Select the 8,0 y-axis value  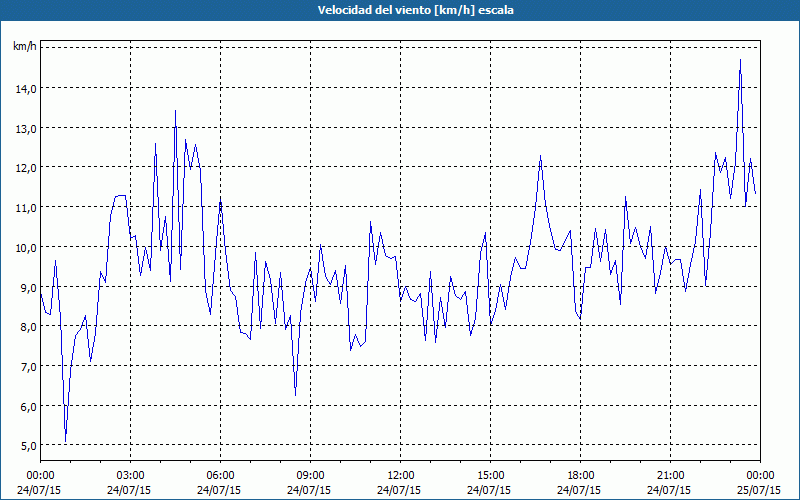[x=28, y=326]
